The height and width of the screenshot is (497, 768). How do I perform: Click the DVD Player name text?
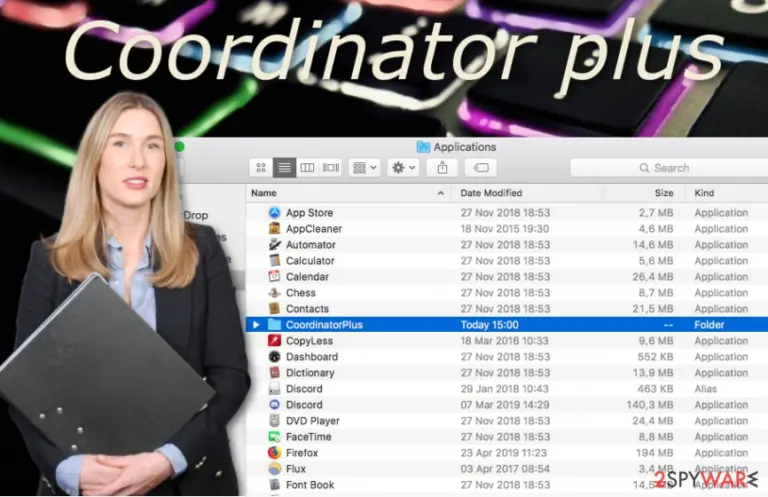pos(312,421)
